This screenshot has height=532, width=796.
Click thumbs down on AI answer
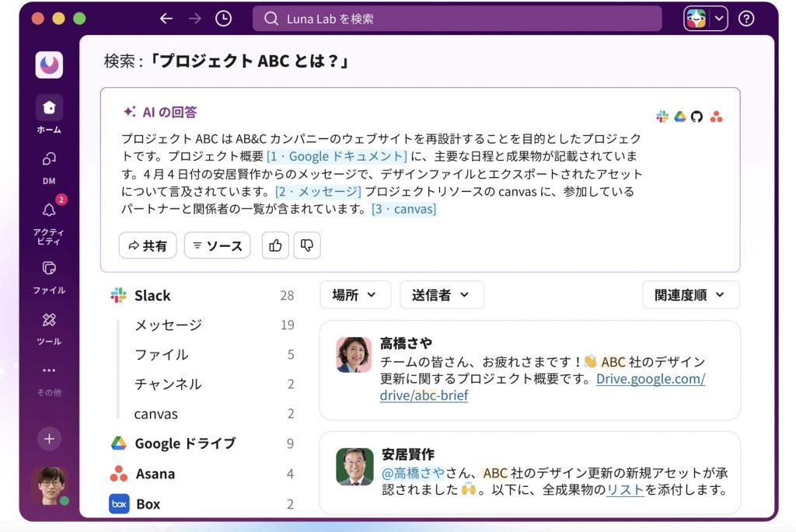(x=307, y=245)
